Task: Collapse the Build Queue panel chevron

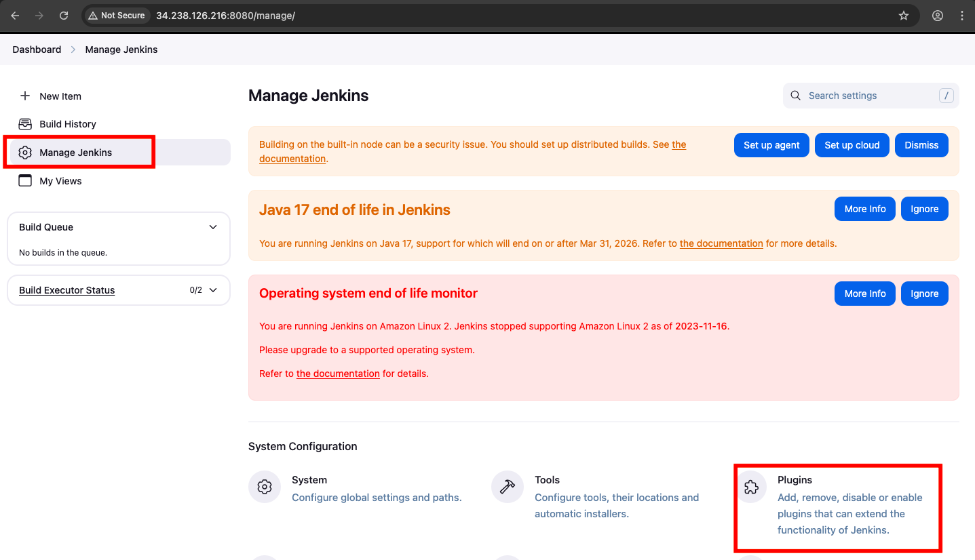Action: (x=213, y=227)
